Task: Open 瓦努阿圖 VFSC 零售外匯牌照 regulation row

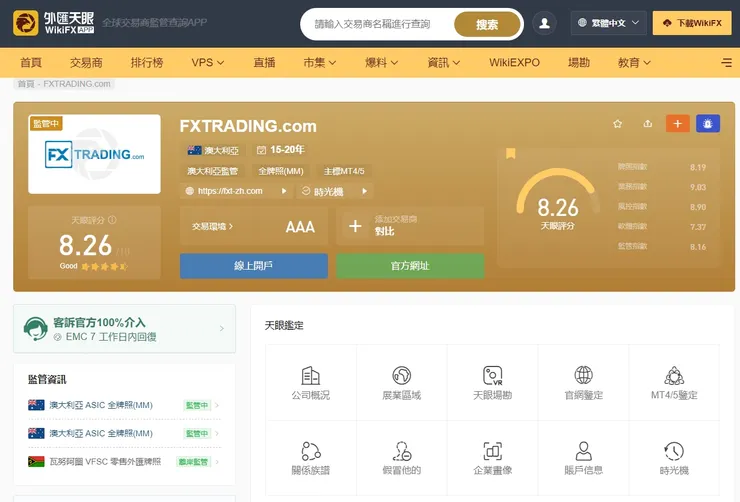Action: (x=124, y=461)
